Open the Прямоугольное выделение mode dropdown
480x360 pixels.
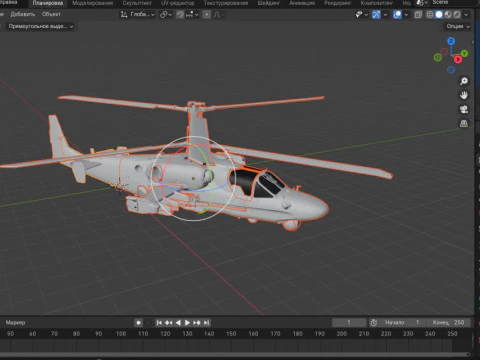pyautogui.click(x=41, y=26)
